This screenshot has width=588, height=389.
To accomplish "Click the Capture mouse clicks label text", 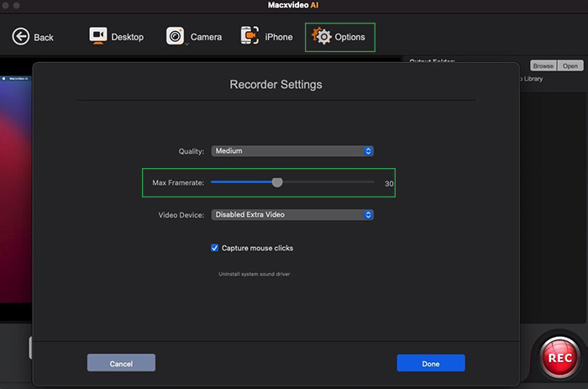I will pos(258,248).
